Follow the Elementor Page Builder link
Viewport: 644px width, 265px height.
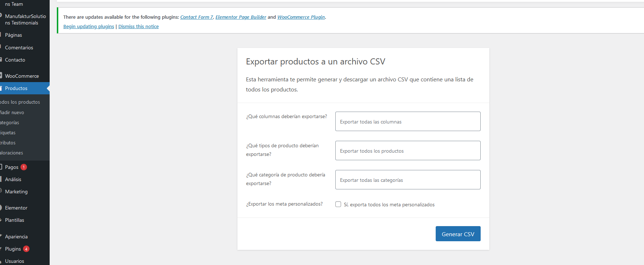[241, 17]
